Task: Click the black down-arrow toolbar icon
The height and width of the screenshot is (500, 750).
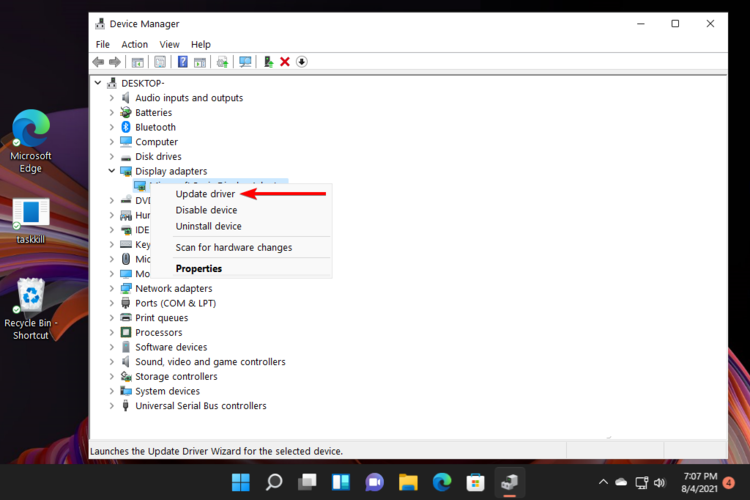Action: (302, 62)
